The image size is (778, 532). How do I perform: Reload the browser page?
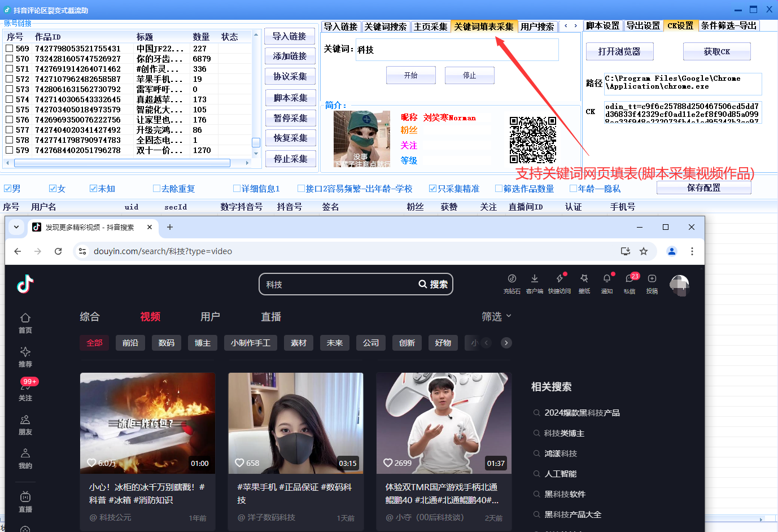coord(58,251)
